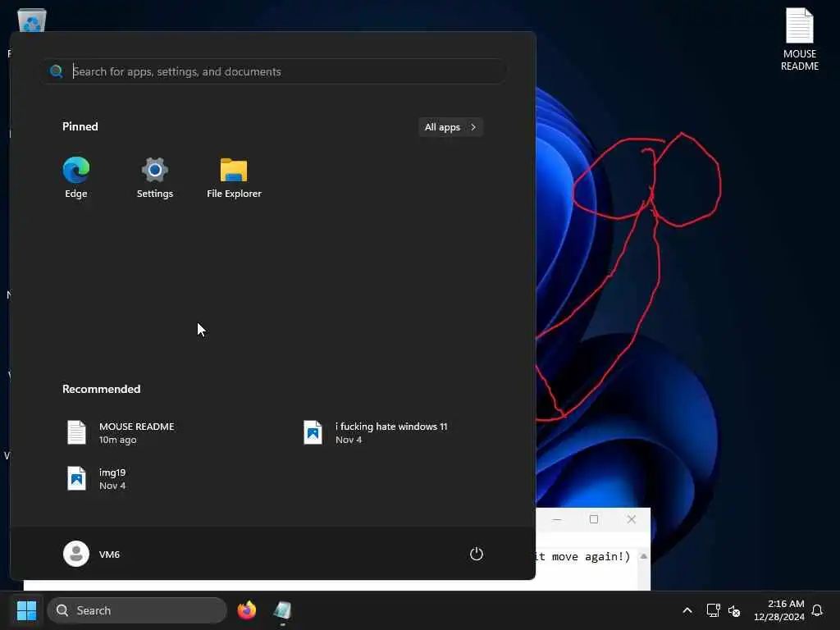Open the notifications bell icon
840x630 pixels.
coord(817,610)
